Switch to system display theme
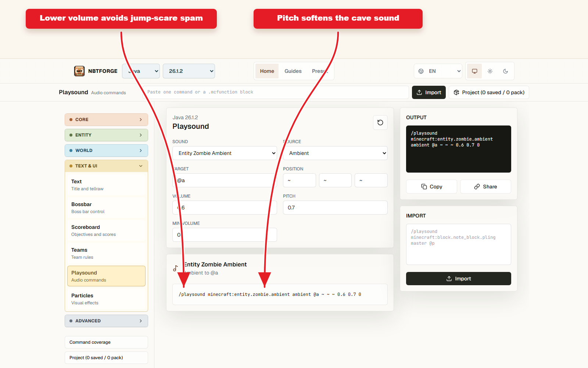The width and height of the screenshot is (588, 368). [474, 71]
